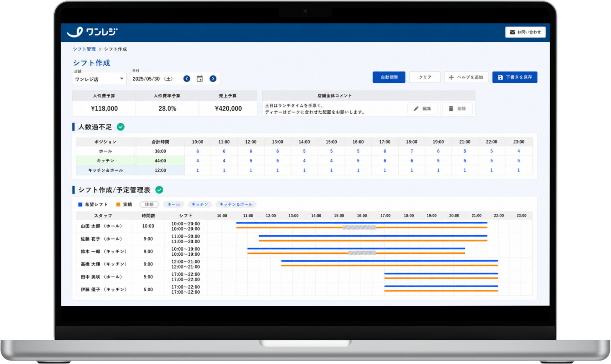The image size is (611, 364).
Task: Click the blue 希望シフト legend swatch
Action: [x=80, y=204]
